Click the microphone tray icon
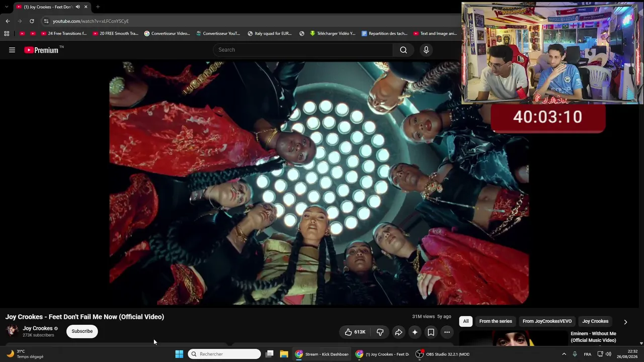Viewport: 644px width, 362px height. [575, 354]
